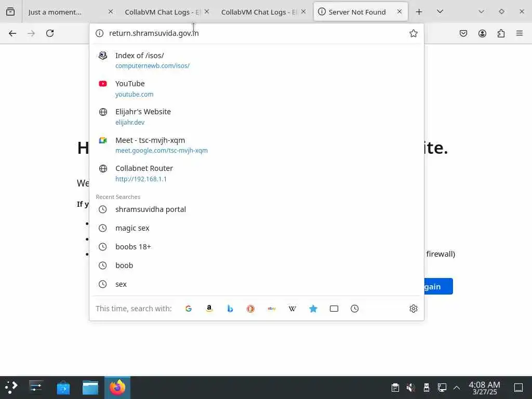Open removable devices tray icon
This screenshot has width=532, height=399.
(x=427, y=388)
